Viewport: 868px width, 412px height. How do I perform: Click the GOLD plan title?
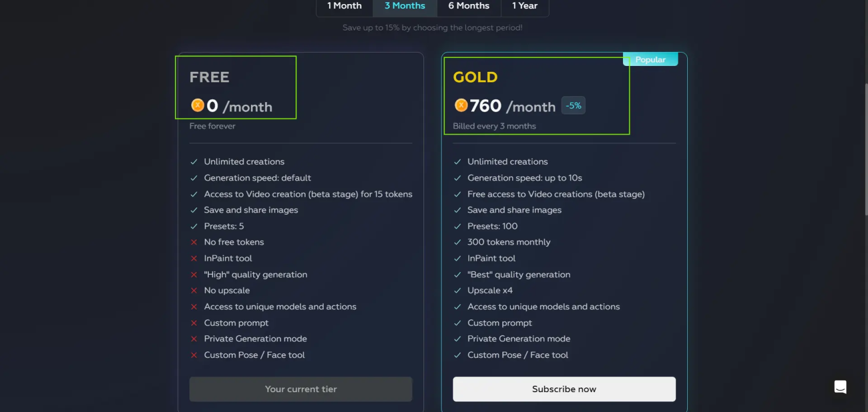coord(475,77)
